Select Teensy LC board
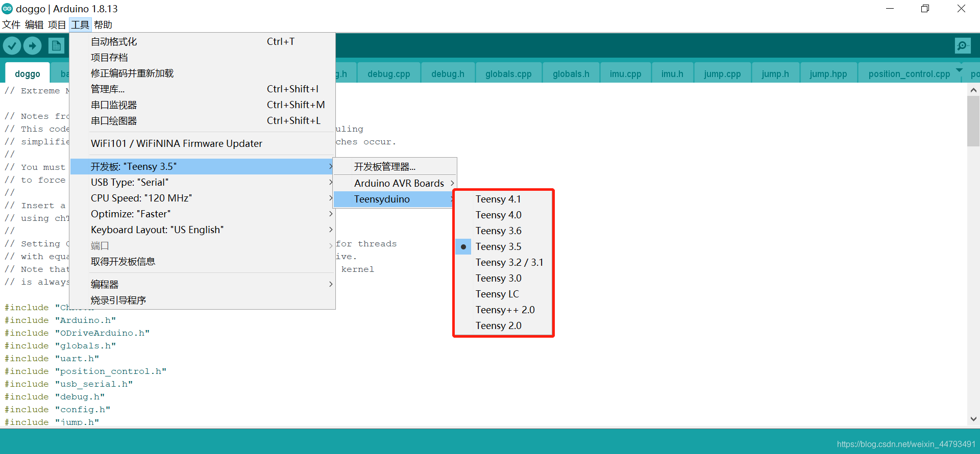 503,294
